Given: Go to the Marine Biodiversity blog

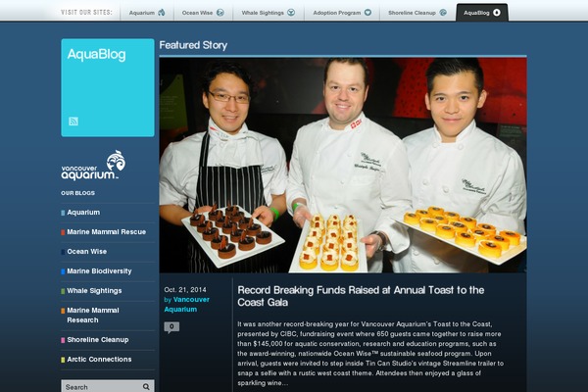Looking at the screenshot, I should pos(99,270).
